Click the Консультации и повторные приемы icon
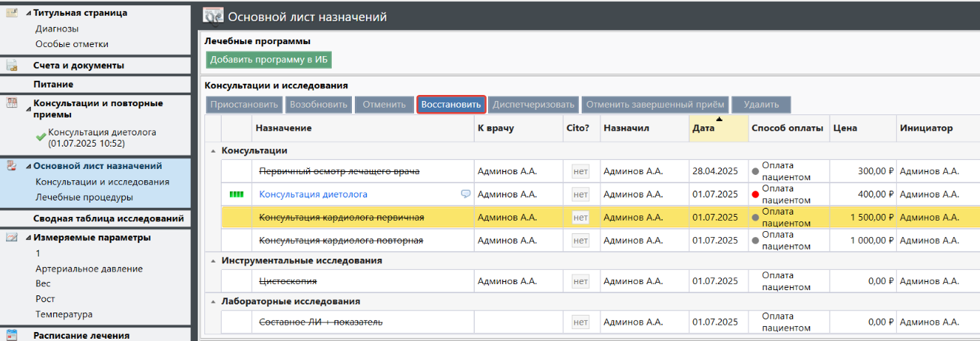This screenshot has height=341, width=980. pos(12,104)
